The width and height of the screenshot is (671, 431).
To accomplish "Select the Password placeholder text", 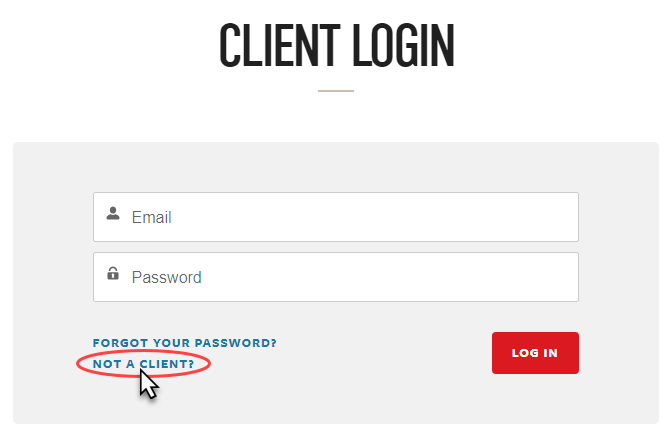I will point(166,277).
